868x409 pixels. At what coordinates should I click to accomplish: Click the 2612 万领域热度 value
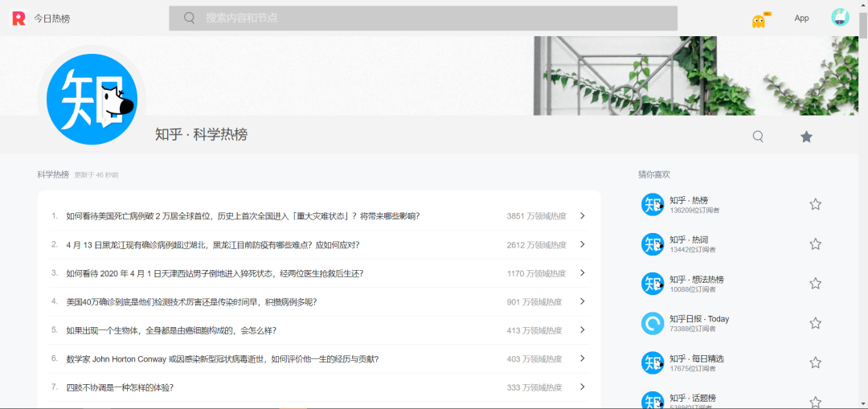[x=536, y=244]
